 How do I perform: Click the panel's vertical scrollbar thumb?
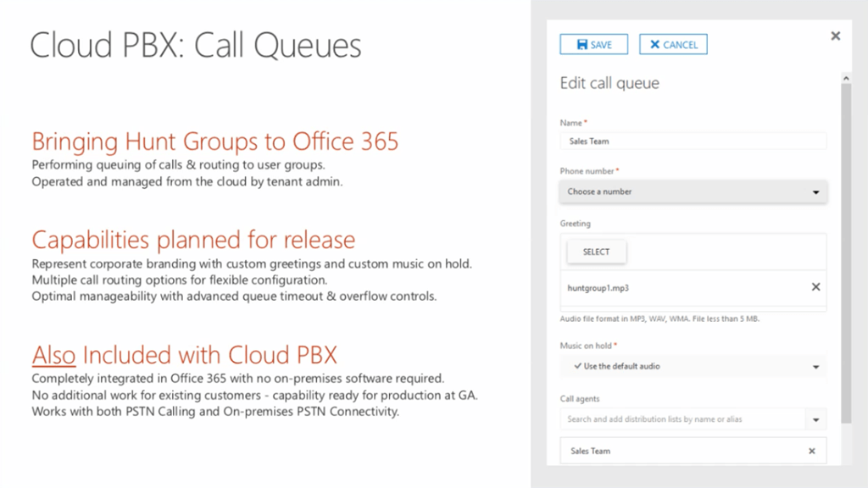845,254
